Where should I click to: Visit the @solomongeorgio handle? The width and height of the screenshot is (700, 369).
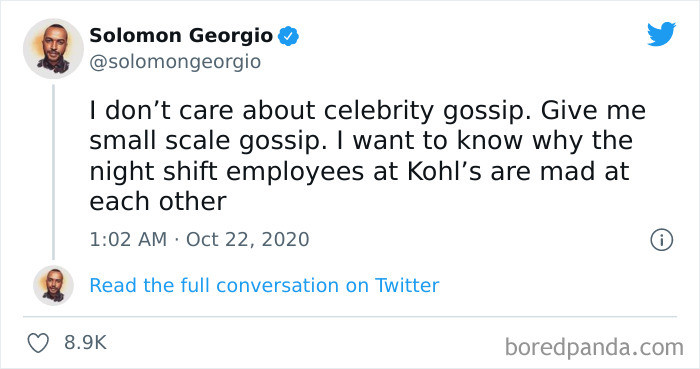175,62
